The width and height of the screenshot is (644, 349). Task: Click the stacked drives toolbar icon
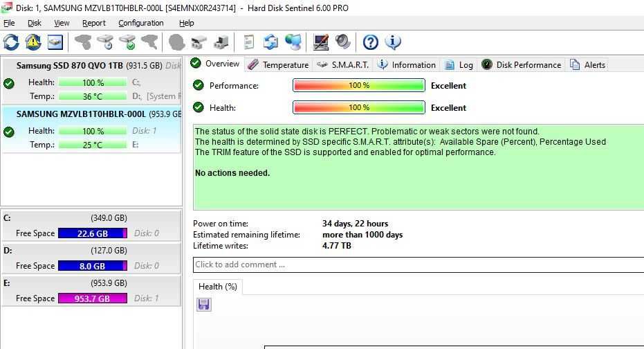click(x=199, y=42)
